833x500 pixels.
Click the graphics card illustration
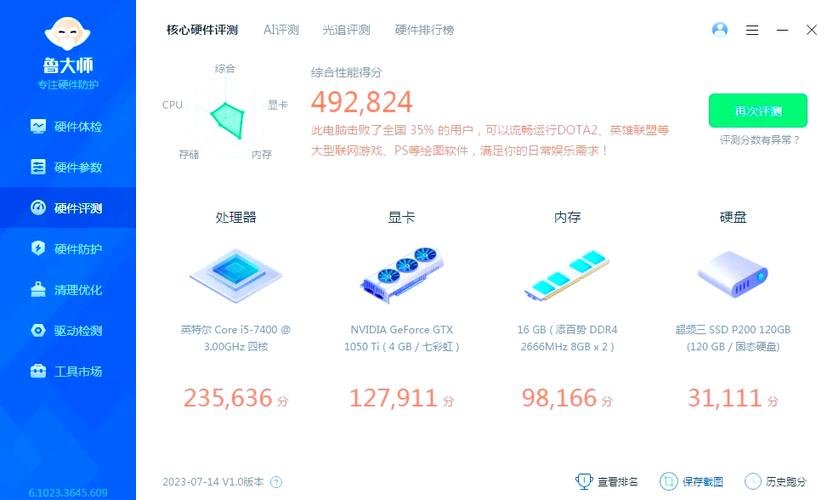click(402, 275)
